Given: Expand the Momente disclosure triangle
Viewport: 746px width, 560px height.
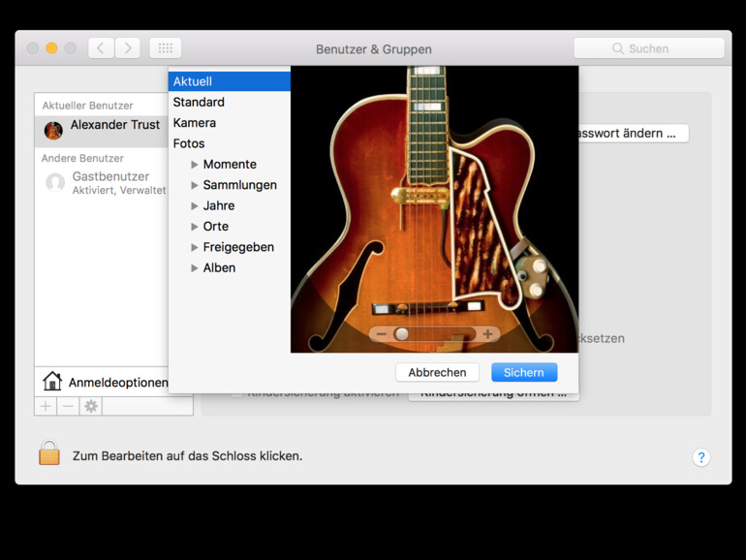Looking at the screenshot, I should coord(194,165).
